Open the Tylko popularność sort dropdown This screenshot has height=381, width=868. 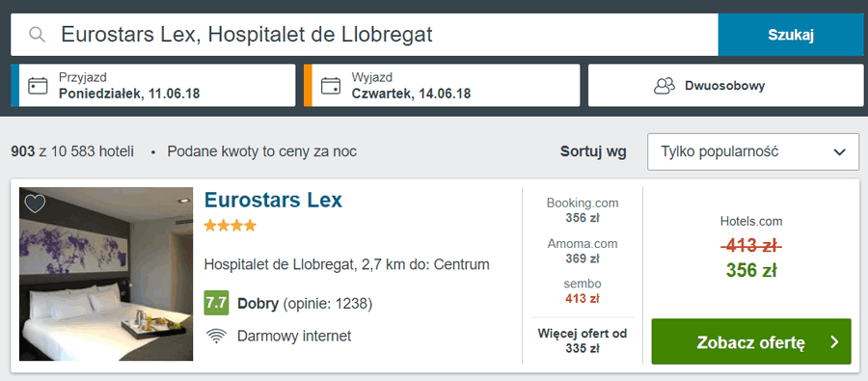click(x=753, y=151)
